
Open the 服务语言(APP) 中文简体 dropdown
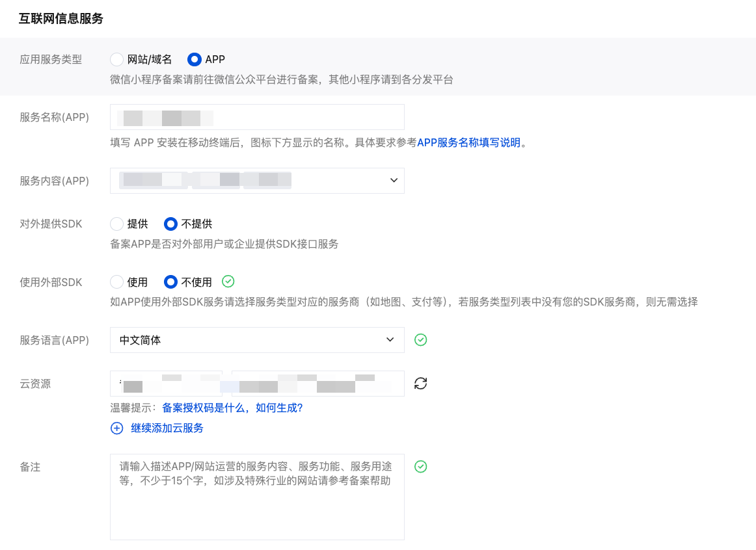pyautogui.click(x=257, y=340)
